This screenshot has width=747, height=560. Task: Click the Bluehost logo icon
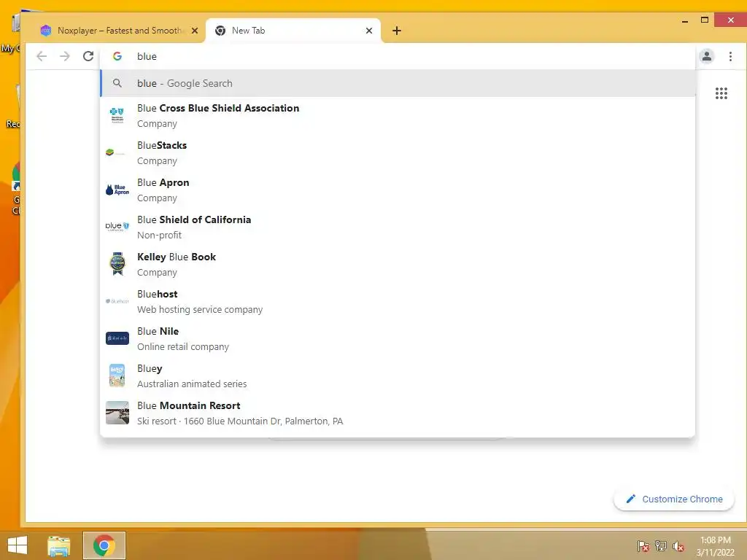(117, 301)
